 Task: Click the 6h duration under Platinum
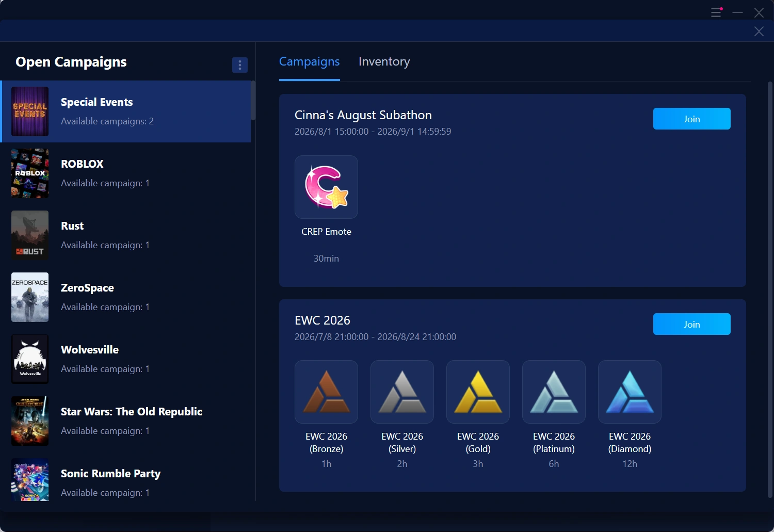pos(554,464)
